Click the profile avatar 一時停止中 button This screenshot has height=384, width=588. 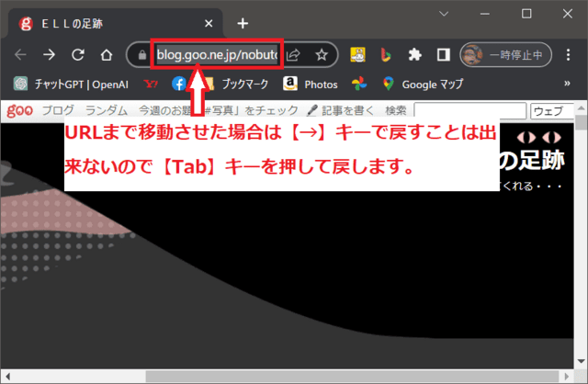click(506, 54)
